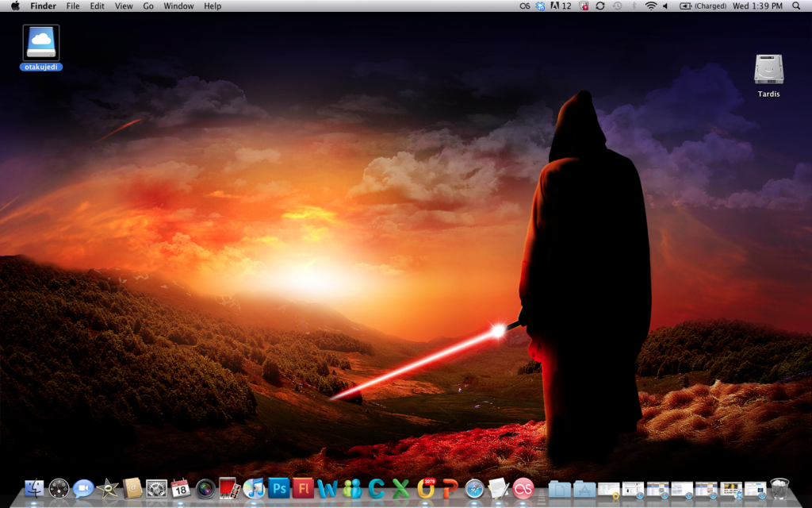The height and width of the screenshot is (508, 812).
Task: Click the battery Charged indicator
Action: coord(703,6)
